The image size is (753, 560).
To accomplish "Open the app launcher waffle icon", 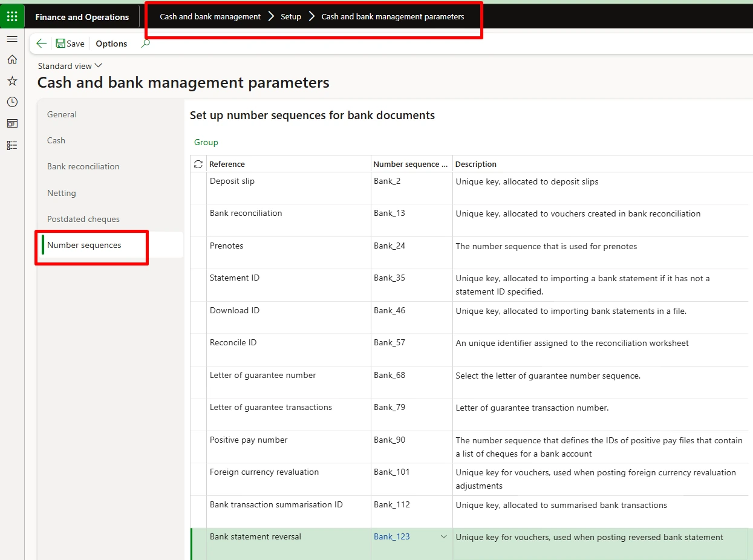I will point(12,16).
